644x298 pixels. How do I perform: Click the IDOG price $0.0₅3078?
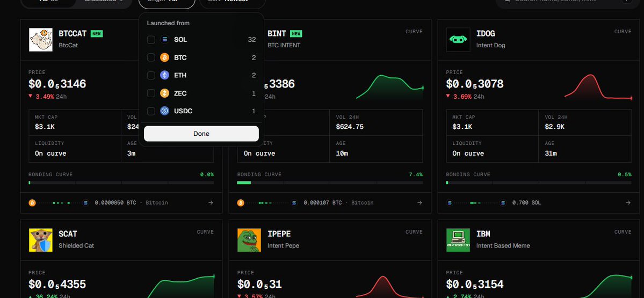coord(475,84)
